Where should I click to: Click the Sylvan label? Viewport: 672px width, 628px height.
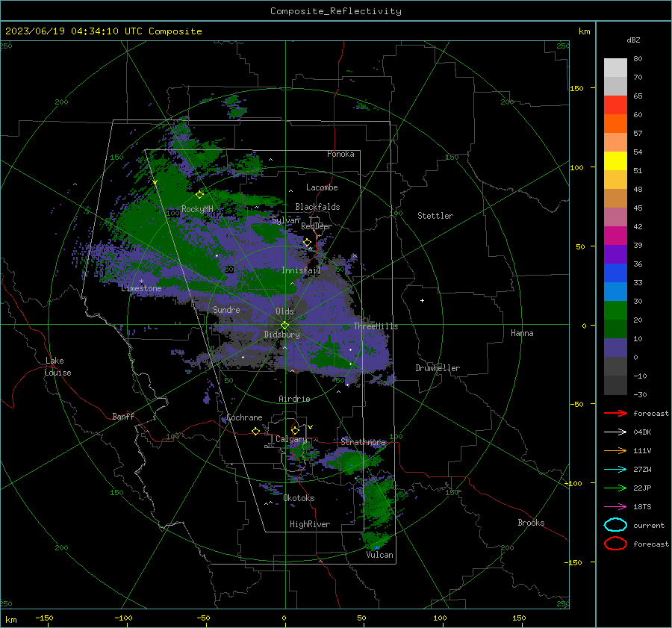coord(286,220)
